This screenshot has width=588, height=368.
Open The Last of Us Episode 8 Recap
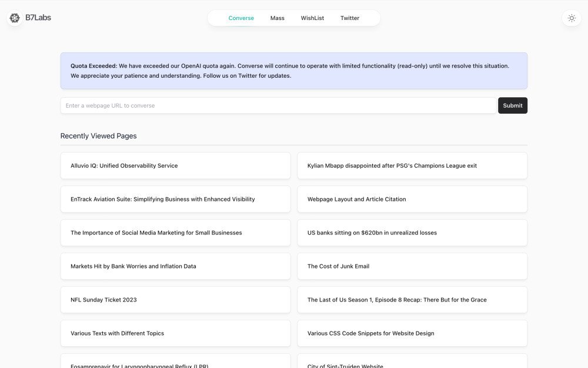[x=412, y=300]
